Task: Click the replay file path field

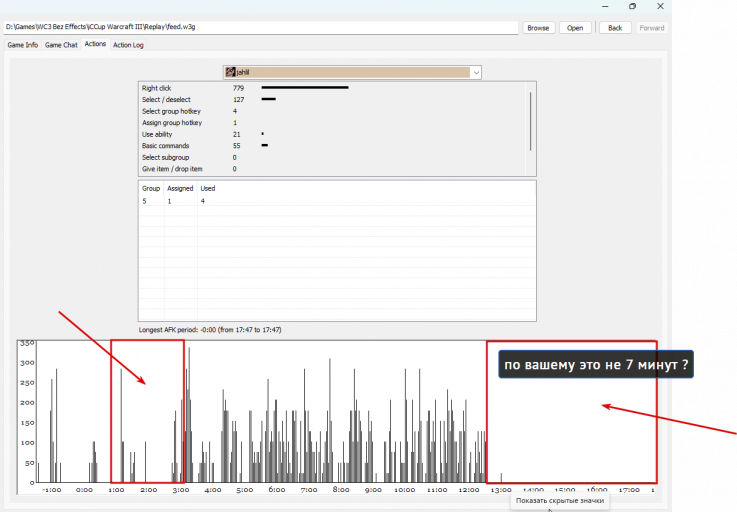Action: tap(261, 27)
